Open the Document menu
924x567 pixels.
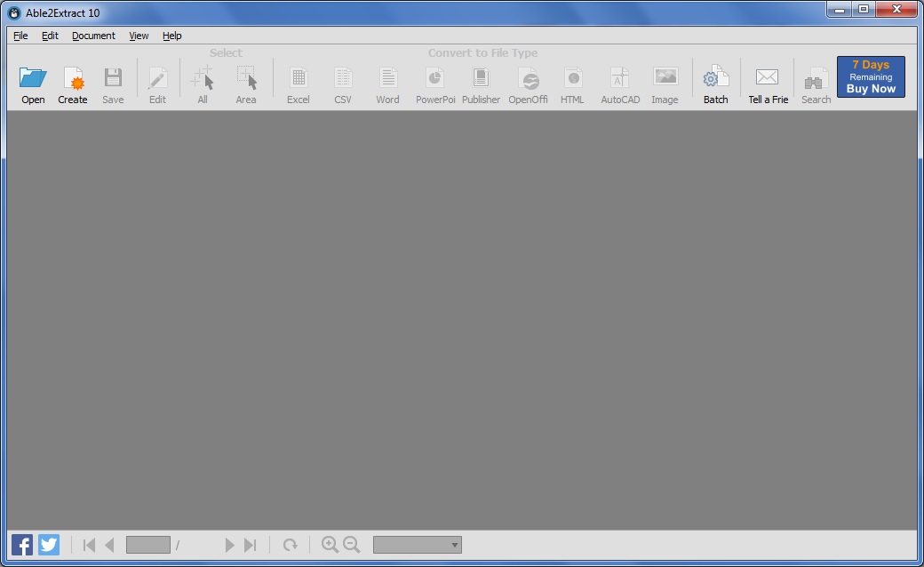click(x=93, y=36)
